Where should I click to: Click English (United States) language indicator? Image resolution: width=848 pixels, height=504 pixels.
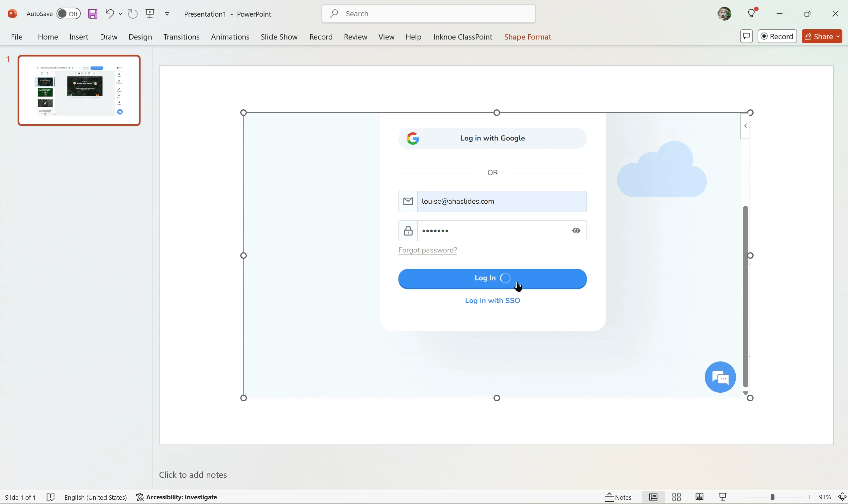[95, 497]
